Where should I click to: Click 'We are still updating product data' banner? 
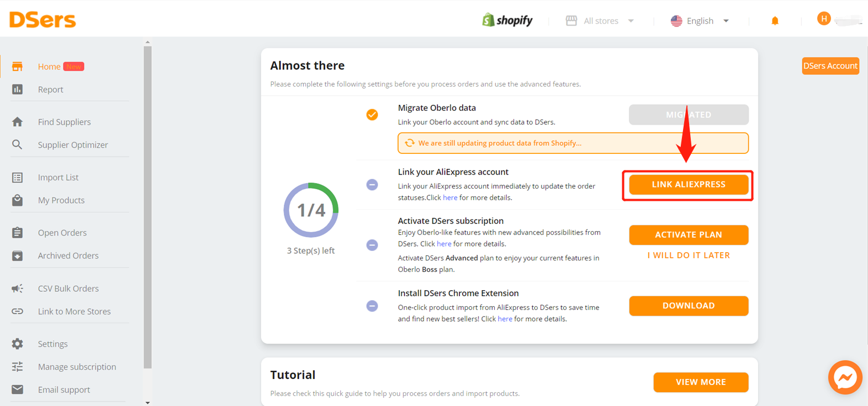573,143
